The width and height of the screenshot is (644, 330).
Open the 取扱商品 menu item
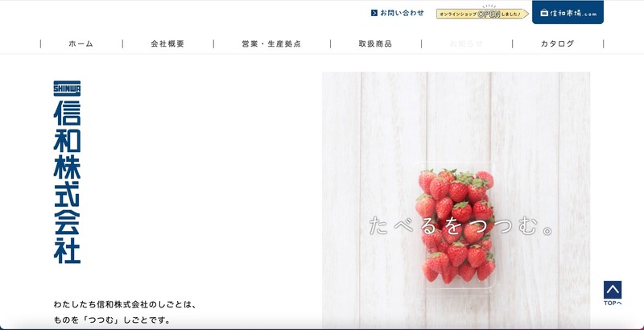coord(375,44)
